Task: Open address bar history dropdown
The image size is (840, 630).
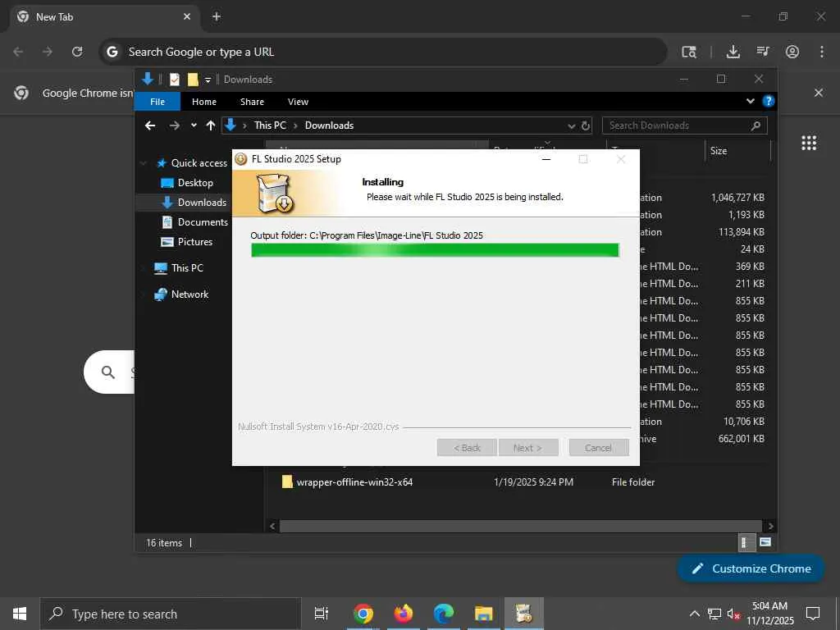Action: (x=571, y=126)
